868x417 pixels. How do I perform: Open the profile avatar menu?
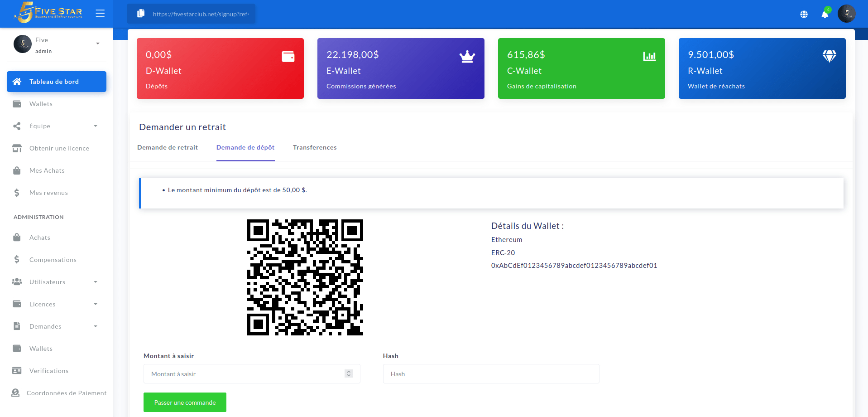pos(846,14)
